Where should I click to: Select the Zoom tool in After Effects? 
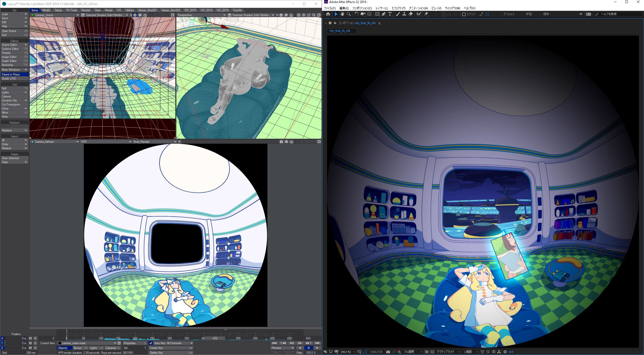click(349, 14)
